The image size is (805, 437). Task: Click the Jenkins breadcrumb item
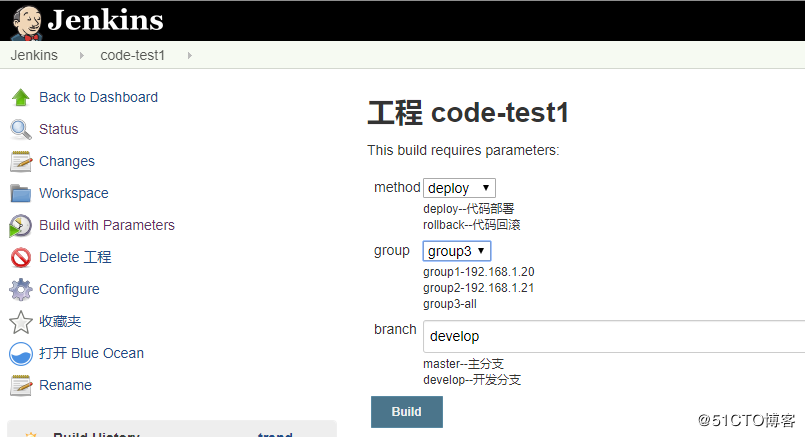coord(34,55)
